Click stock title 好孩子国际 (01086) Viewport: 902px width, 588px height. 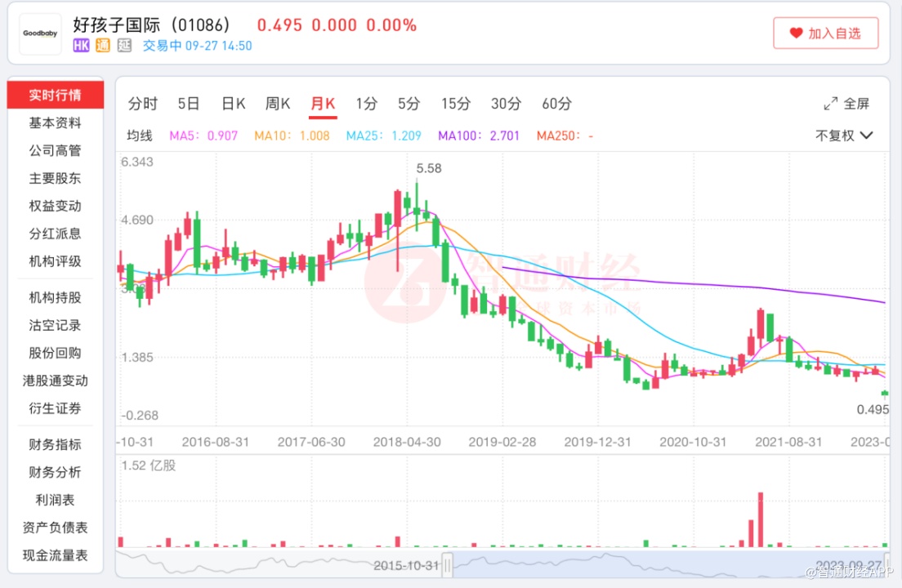[151, 24]
